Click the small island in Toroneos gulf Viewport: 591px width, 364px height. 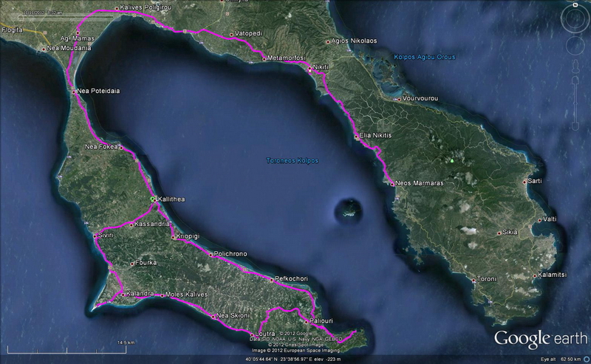click(348, 212)
